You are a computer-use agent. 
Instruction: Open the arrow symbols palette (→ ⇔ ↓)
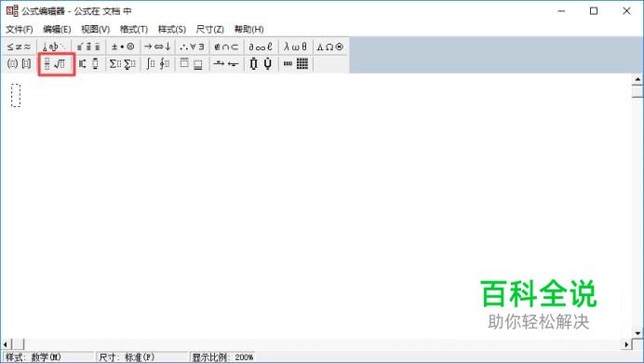[x=157, y=47]
